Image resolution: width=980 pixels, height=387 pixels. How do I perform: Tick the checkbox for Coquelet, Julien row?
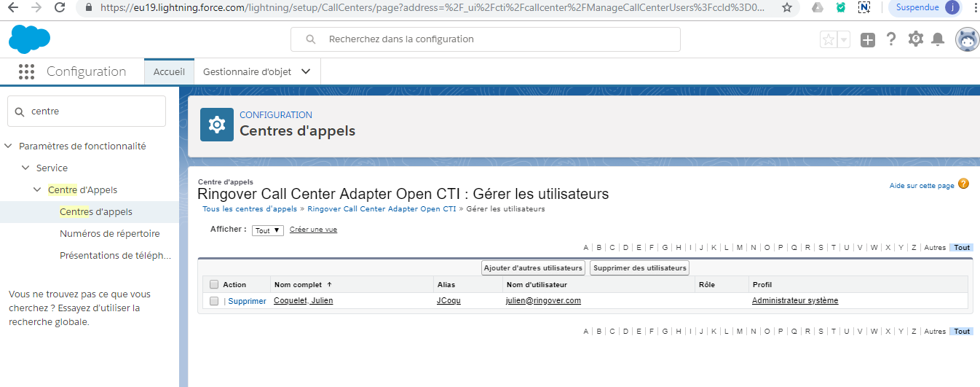click(x=214, y=300)
